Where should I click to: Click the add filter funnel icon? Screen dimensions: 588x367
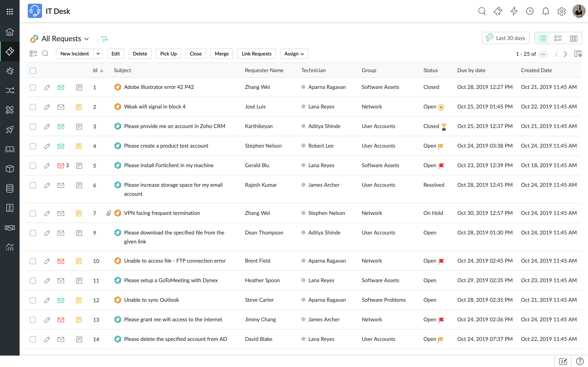[x=105, y=39]
